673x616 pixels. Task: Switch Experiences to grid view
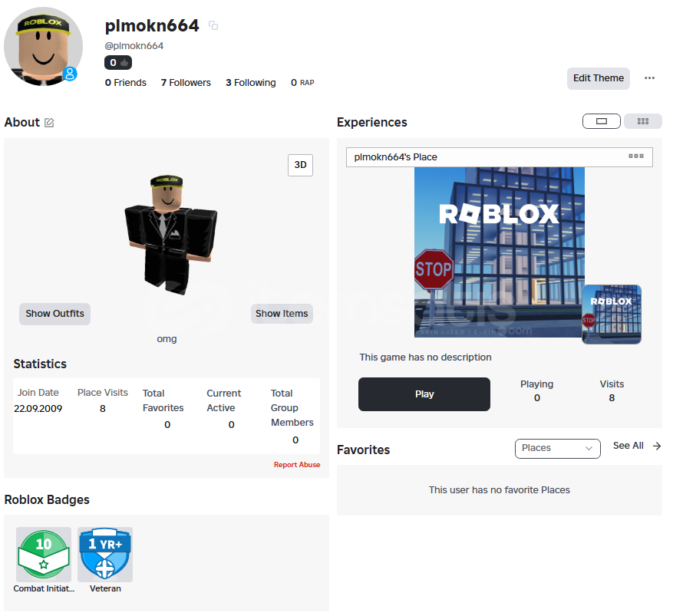point(643,121)
